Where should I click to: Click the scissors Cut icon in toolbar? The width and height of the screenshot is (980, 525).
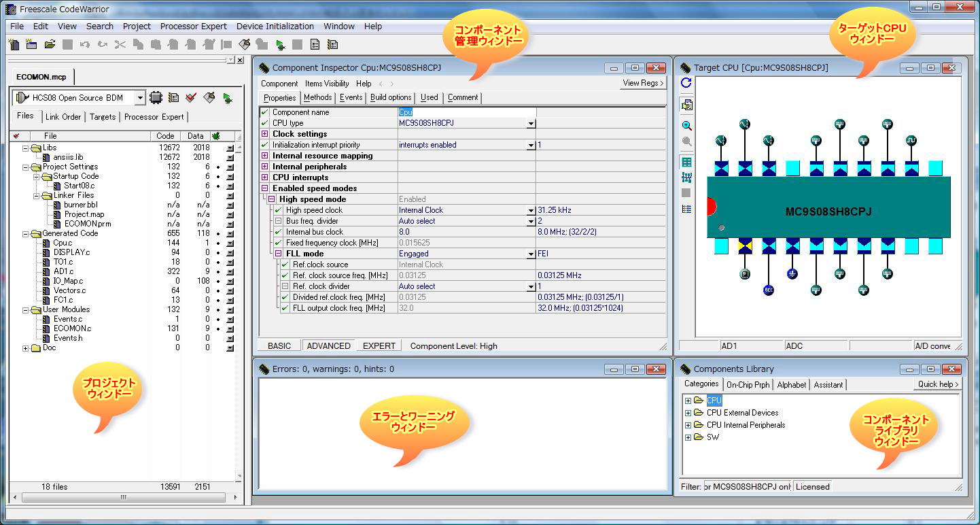(x=120, y=44)
